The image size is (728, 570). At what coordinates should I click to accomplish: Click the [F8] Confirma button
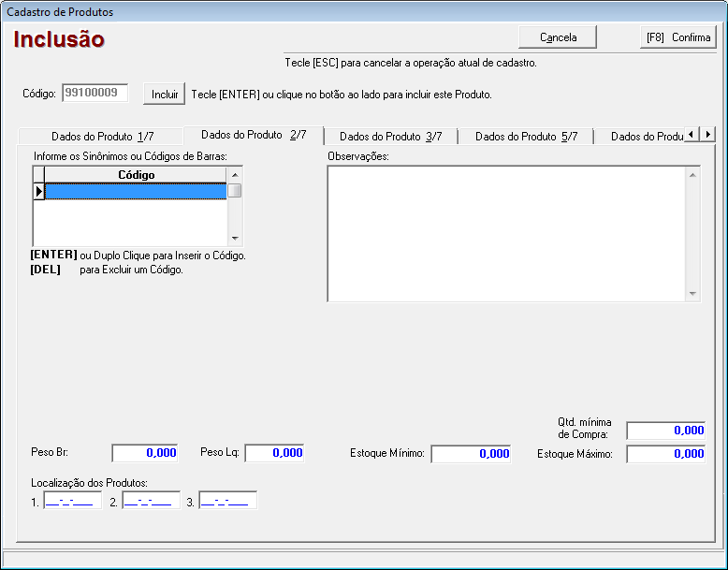coord(678,37)
